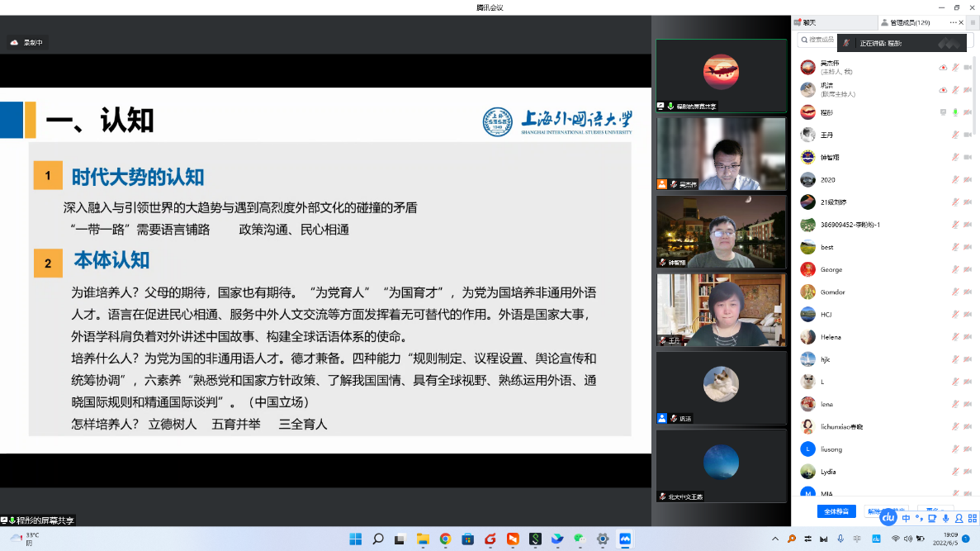Viewport: 980px width, 551px height.
Task: Open Tencent Meeting from the taskbar
Action: pos(625,539)
